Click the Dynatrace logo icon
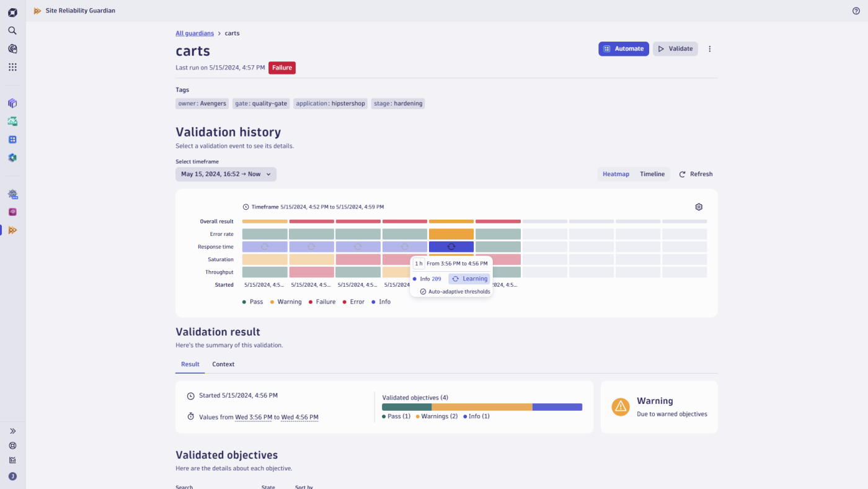868x489 pixels. click(x=12, y=12)
